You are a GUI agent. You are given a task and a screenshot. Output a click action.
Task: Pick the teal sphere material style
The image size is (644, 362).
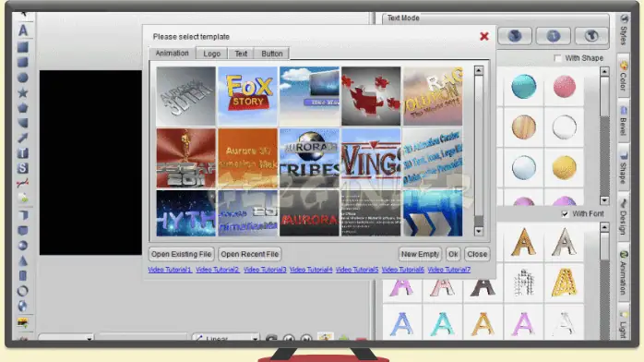click(524, 87)
